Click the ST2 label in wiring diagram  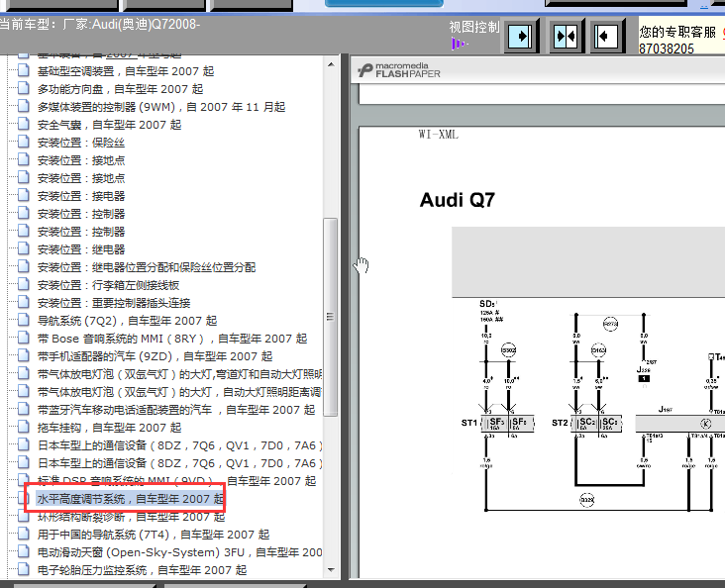(560, 423)
